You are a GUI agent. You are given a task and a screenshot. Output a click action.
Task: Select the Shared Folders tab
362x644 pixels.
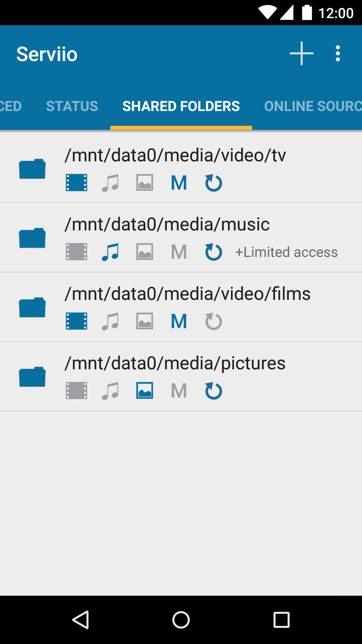[181, 106]
